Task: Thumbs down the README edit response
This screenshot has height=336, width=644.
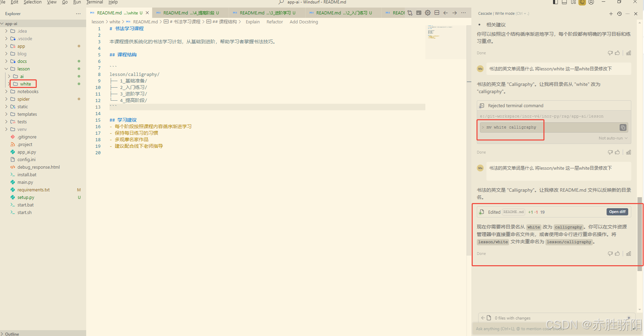Action: (x=610, y=254)
